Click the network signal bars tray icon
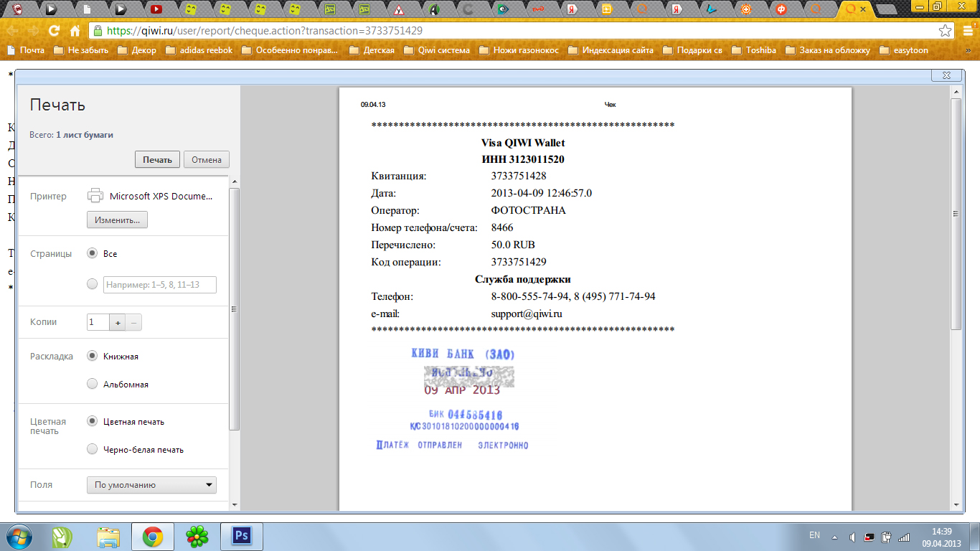Screen dimensions: 980x551 pyautogui.click(x=905, y=537)
